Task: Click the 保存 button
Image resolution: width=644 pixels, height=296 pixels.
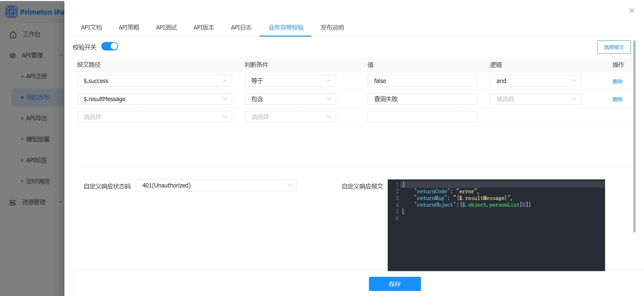Action: tap(394, 284)
